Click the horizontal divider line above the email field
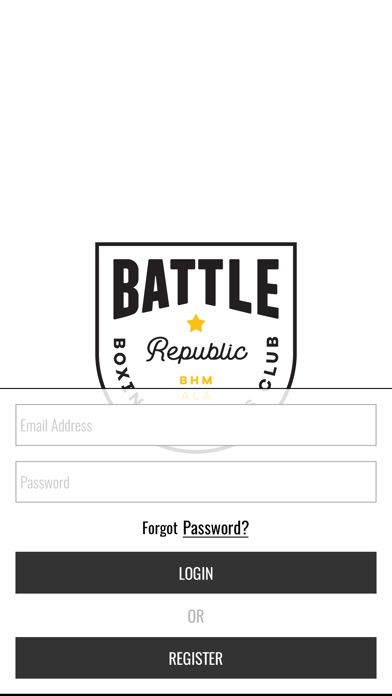 [196, 388]
